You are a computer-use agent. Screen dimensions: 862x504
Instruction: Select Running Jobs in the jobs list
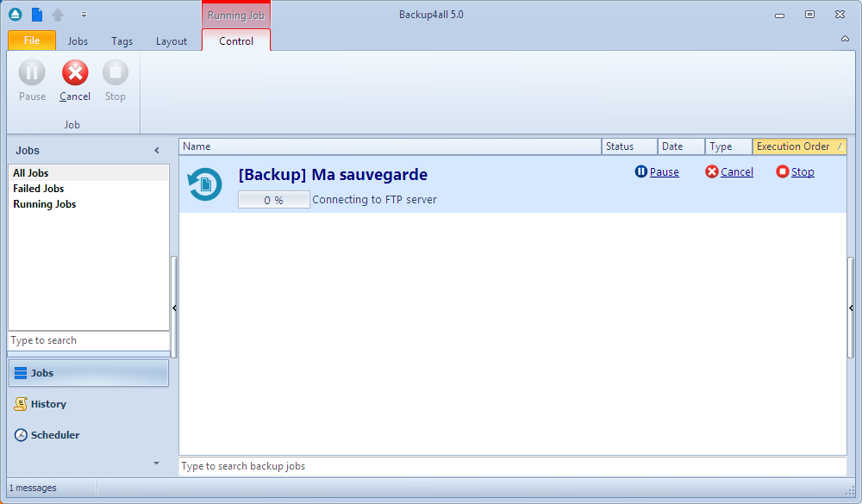pyautogui.click(x=89, y=204)
